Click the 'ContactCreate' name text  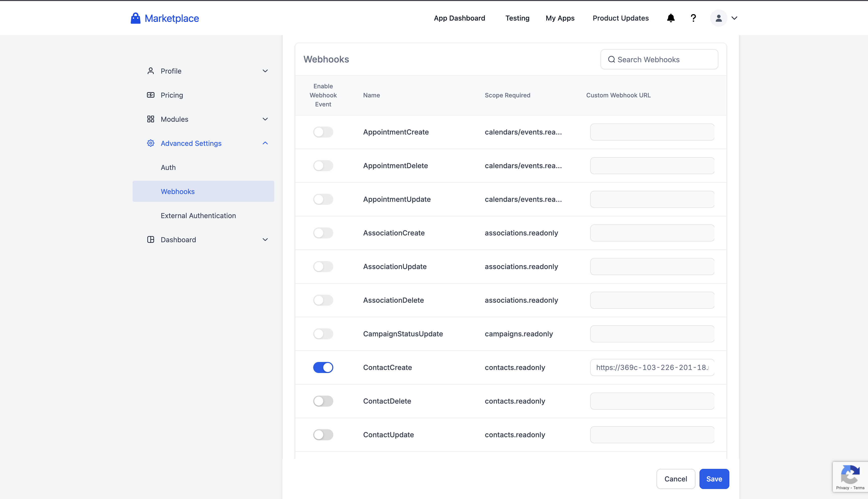387,367
